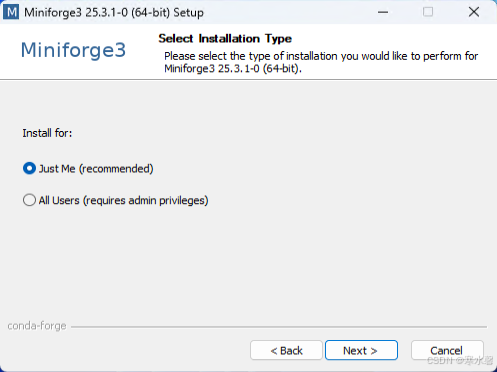The image size is (497, 372).
Task: Click the grayed-out maximize window icon
Action: tap(428, 12)
